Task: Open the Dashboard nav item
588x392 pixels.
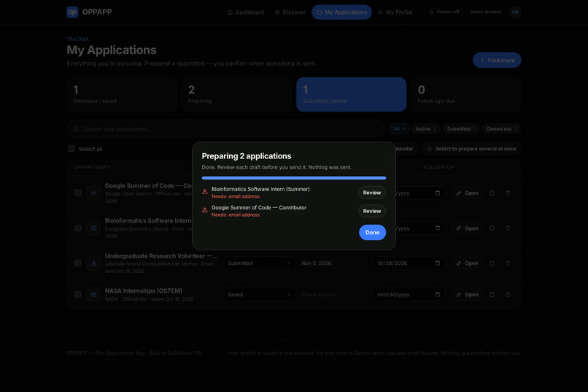Action: (x=246, y=12)
